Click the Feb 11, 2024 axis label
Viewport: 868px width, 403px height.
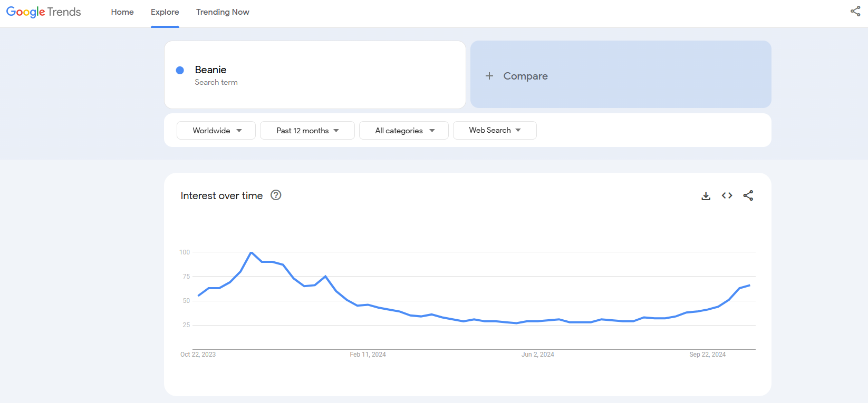click(368, 355)
